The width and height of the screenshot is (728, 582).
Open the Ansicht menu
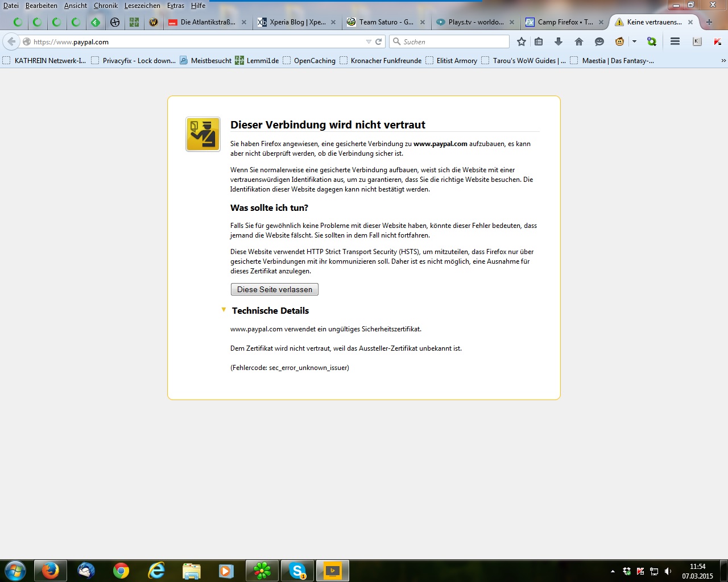[76, 6]
